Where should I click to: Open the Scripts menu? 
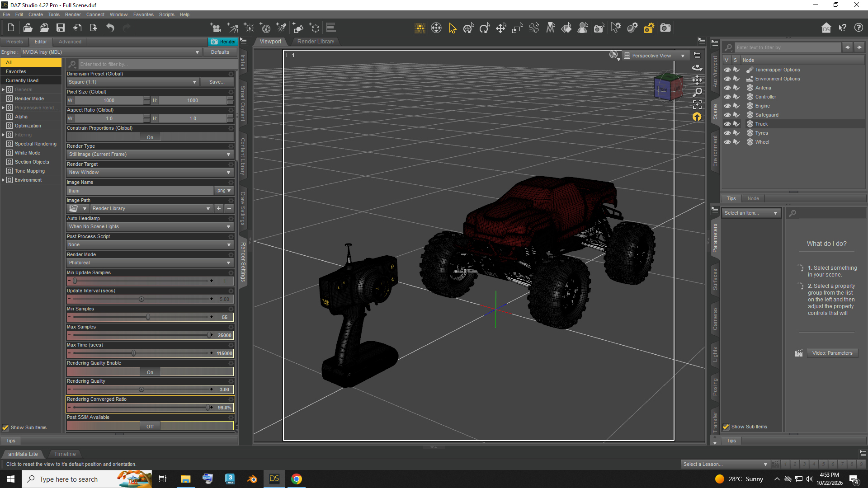(x=166, y=14)
